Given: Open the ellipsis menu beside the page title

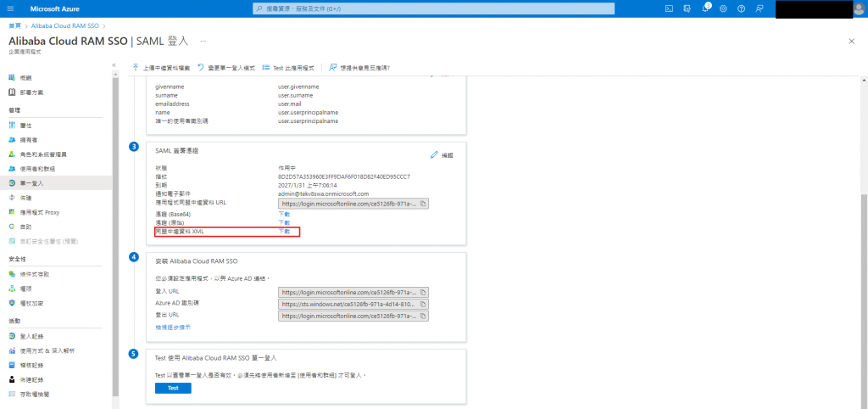Looking at the screenshot, I should point(203,41).
